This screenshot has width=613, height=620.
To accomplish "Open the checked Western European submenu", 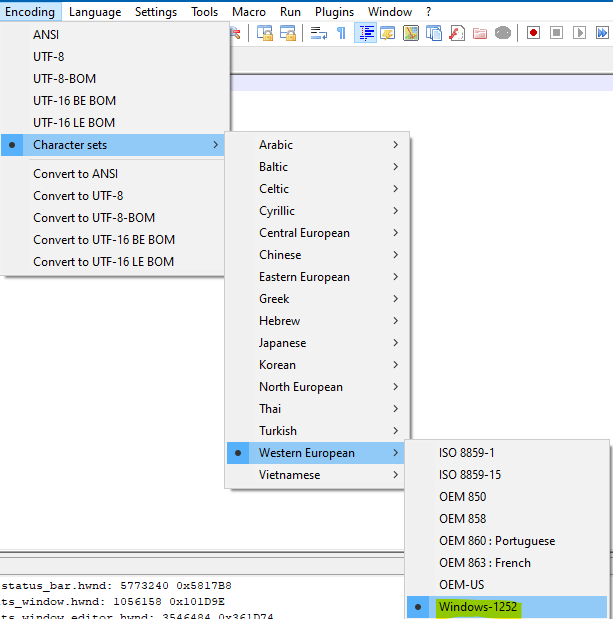I will click(x=316, y=453).
